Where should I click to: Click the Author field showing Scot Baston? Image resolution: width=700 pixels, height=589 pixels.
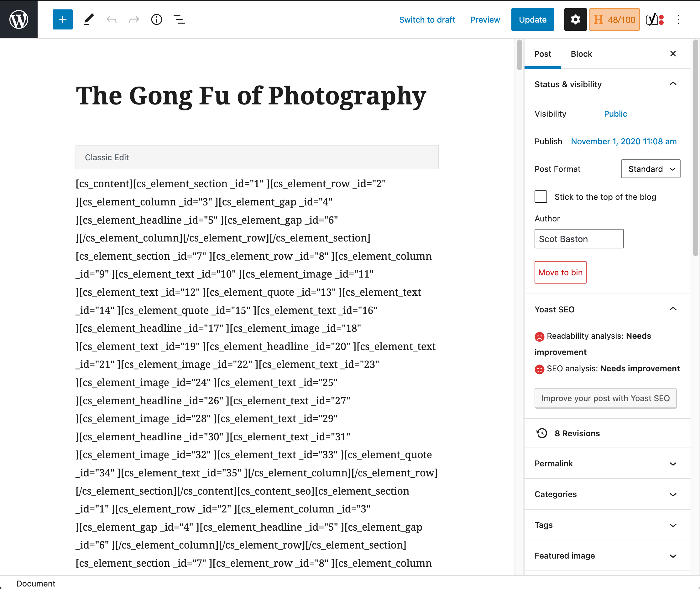(579, 239)
